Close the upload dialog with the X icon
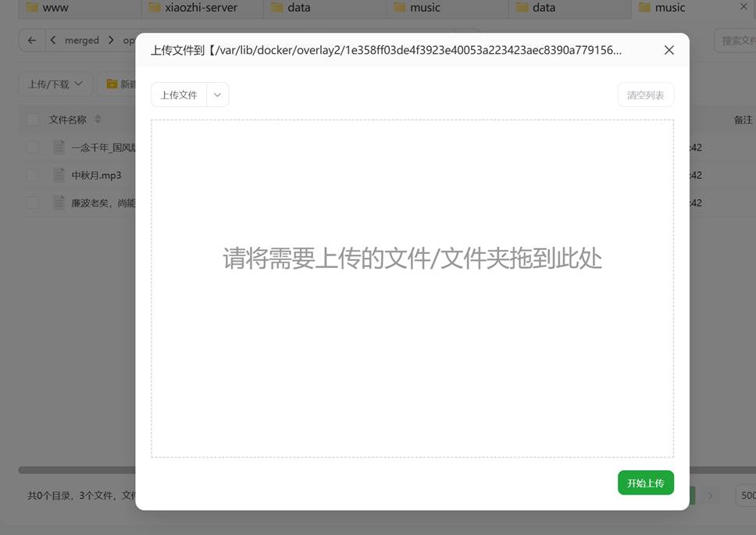The image size is (756, 535). tap(669, 50)
